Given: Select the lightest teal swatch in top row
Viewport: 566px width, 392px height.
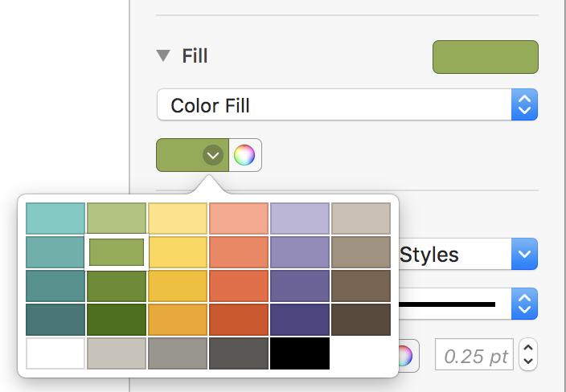Looking at the screenshot, I should [55, 218].
